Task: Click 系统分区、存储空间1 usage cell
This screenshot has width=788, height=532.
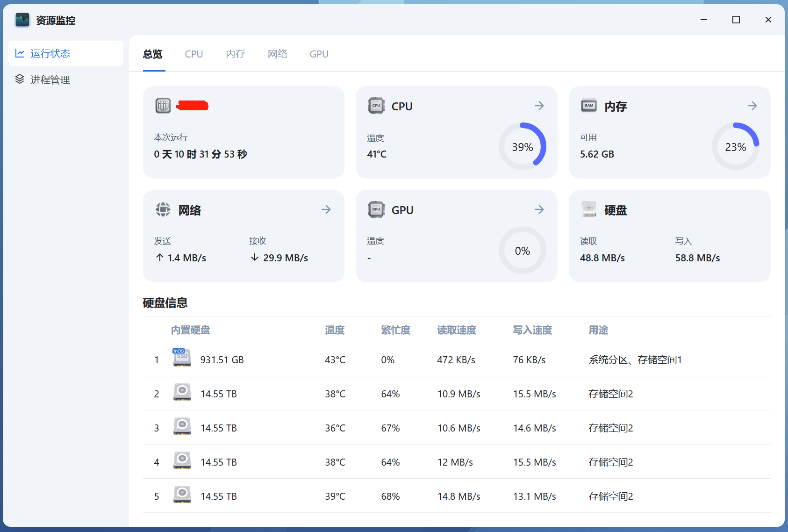Action: tap(635, 360)
